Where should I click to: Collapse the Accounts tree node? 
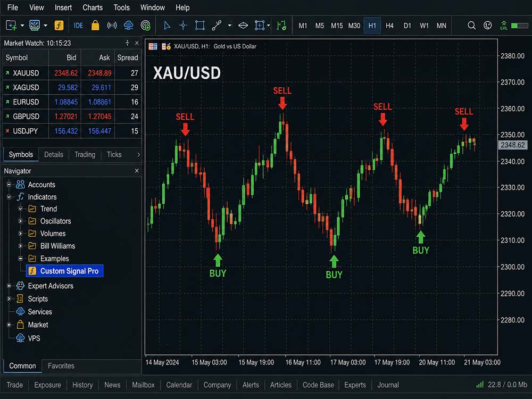click(9, 185)
